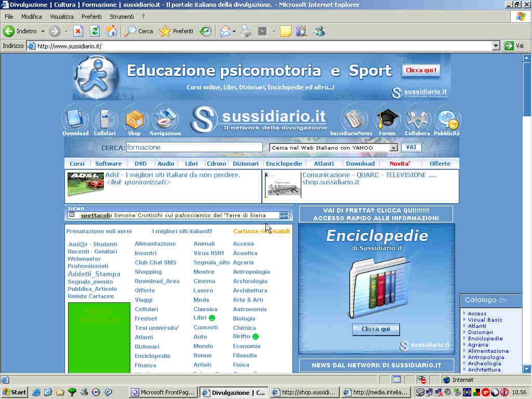Viewport: 532px width, 399px height.
Task: Click the Indietro back arrow icon
Action: coord(9,31)
